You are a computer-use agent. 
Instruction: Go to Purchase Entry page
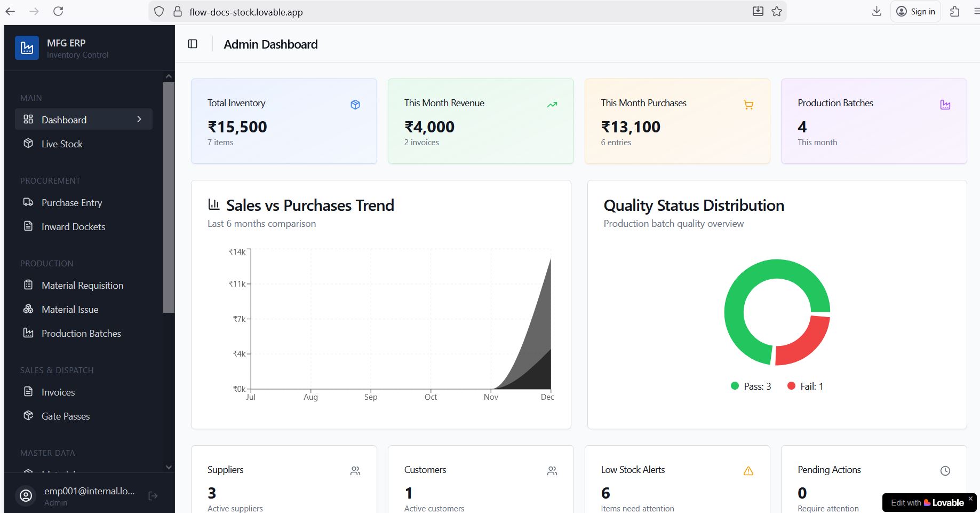click(71, 203)
